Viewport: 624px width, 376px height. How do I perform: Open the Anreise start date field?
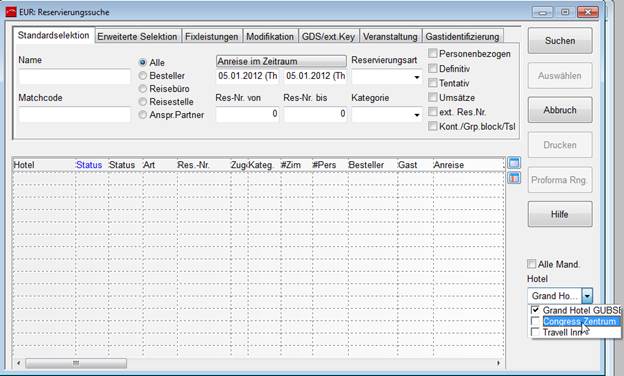click(x=247, y=76)
